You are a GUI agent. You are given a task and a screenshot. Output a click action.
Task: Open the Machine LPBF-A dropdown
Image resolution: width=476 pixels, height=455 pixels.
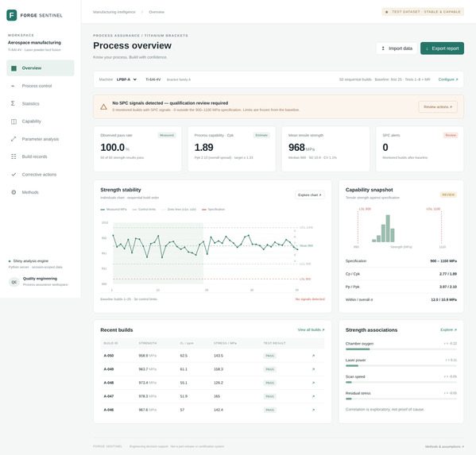coord(126,79)
